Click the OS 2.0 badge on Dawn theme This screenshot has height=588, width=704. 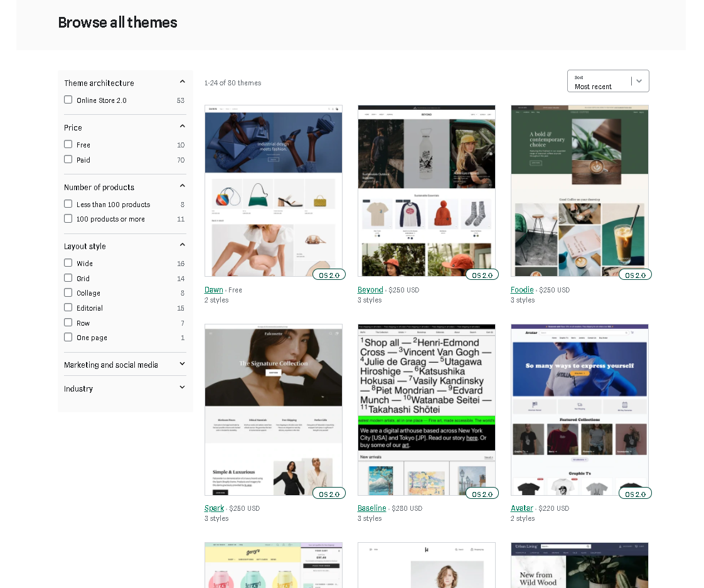(x=329, y=274)
